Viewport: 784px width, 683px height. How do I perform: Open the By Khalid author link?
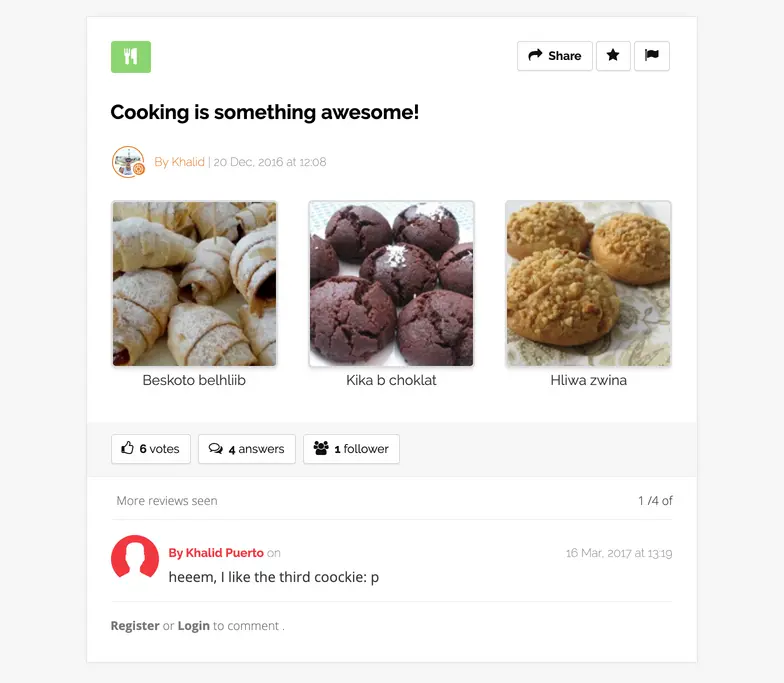[179, 162]
